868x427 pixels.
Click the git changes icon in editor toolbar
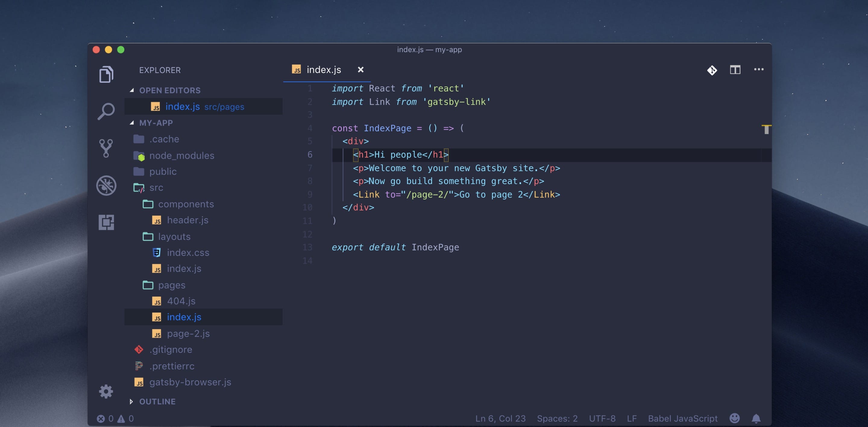712,70
